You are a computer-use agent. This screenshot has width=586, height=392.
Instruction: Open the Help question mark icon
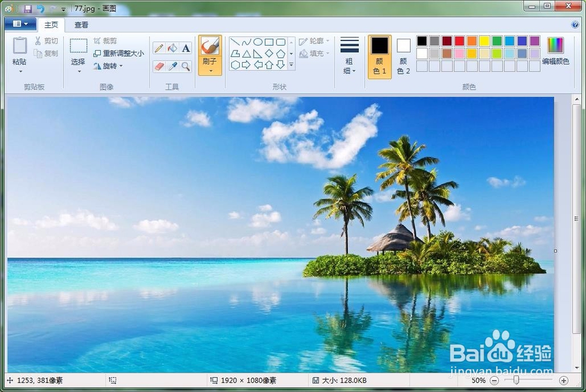pos(575,25)
